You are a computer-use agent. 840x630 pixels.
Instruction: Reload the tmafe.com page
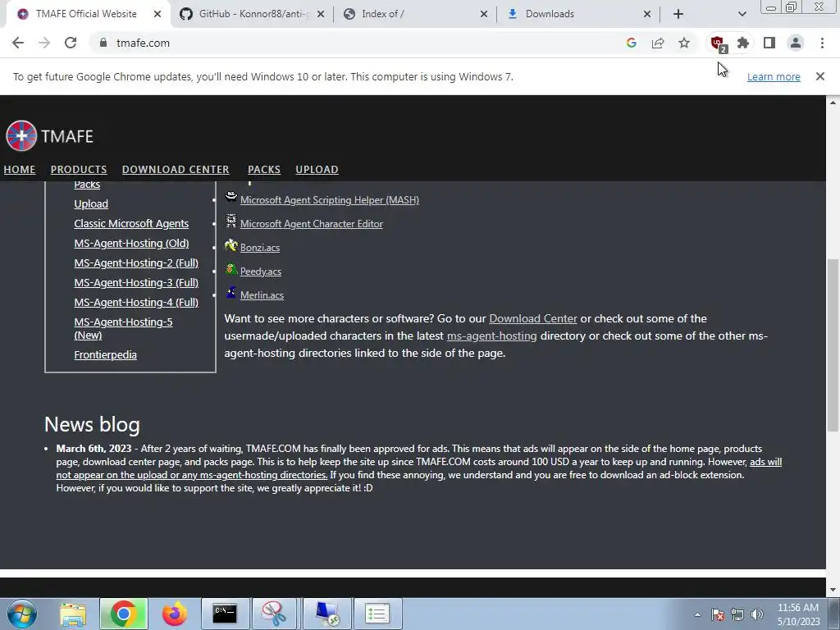tap(71, 43)
